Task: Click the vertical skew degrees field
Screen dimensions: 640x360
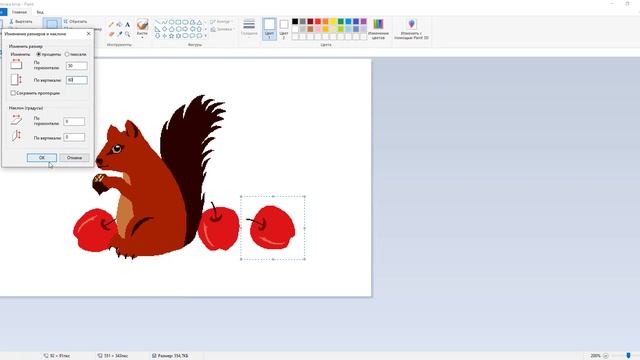Action: pyautogui.click(x=74, y=137)
